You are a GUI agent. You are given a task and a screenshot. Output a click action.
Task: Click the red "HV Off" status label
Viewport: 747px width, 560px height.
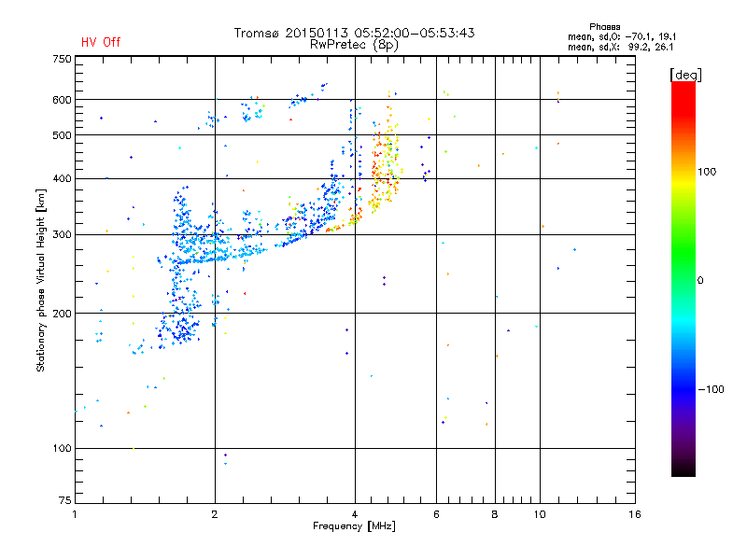click(100, 42)
